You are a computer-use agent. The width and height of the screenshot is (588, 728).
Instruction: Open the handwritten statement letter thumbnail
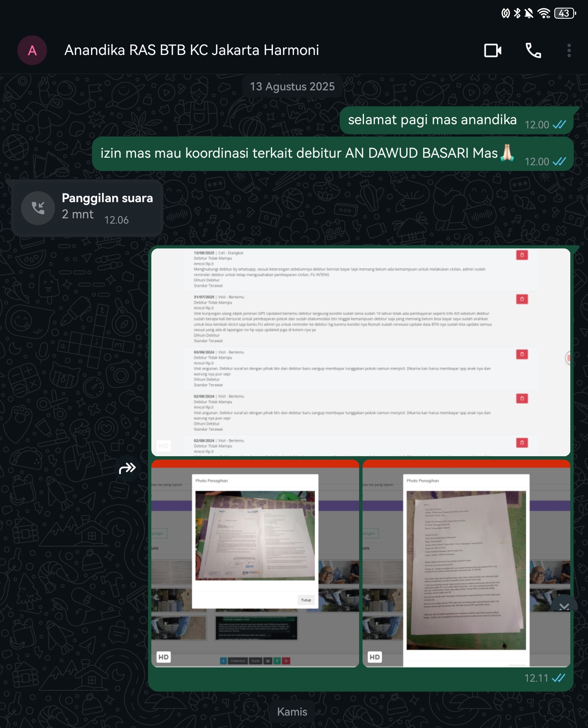click(466, 563)
